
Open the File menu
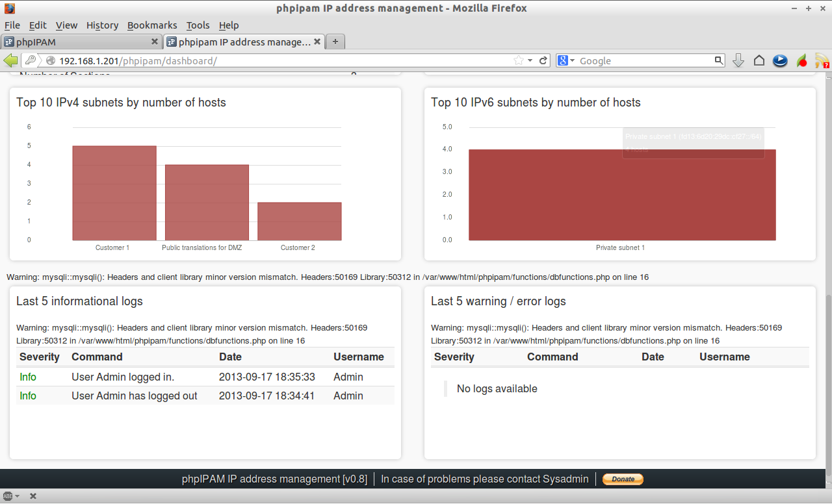click(x=12, y=25)
